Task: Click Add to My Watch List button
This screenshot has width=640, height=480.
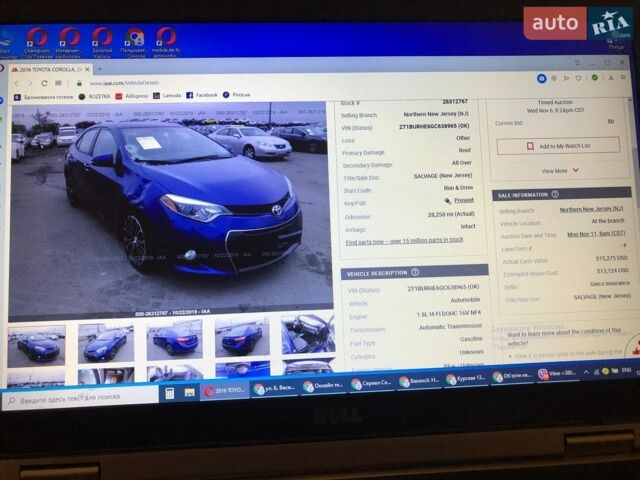Action: [x=558, y=146]
